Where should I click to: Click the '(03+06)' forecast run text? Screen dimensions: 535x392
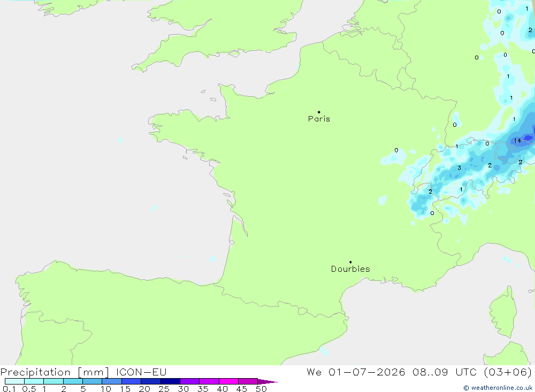[x=508, y=372]
